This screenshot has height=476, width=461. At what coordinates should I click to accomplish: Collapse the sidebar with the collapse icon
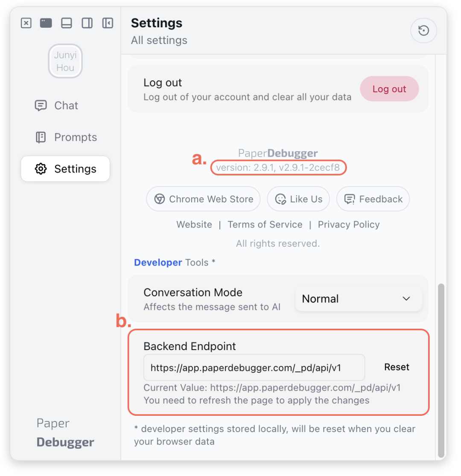(x=108, y=23)
